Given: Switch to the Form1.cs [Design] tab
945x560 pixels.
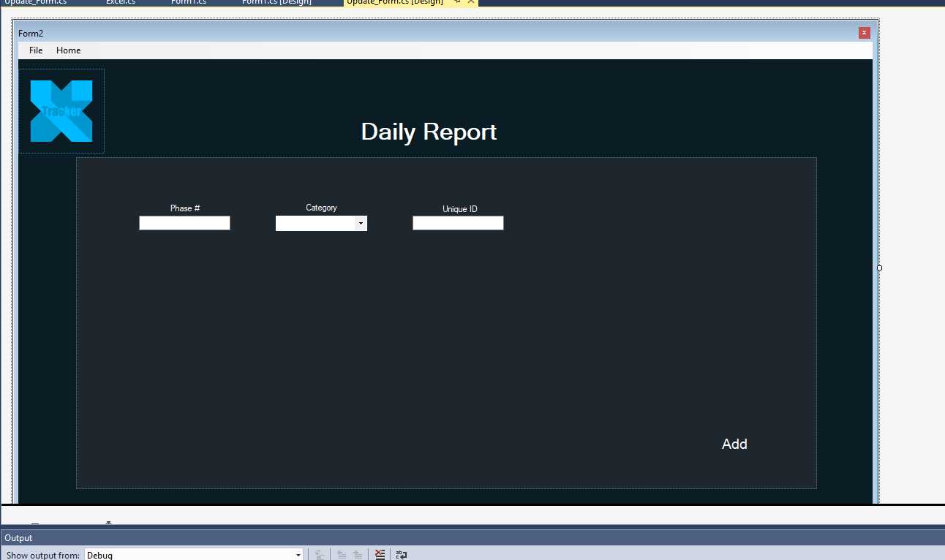Looking at the screenshot, I should pyautogui.click(x=276, y=2).
